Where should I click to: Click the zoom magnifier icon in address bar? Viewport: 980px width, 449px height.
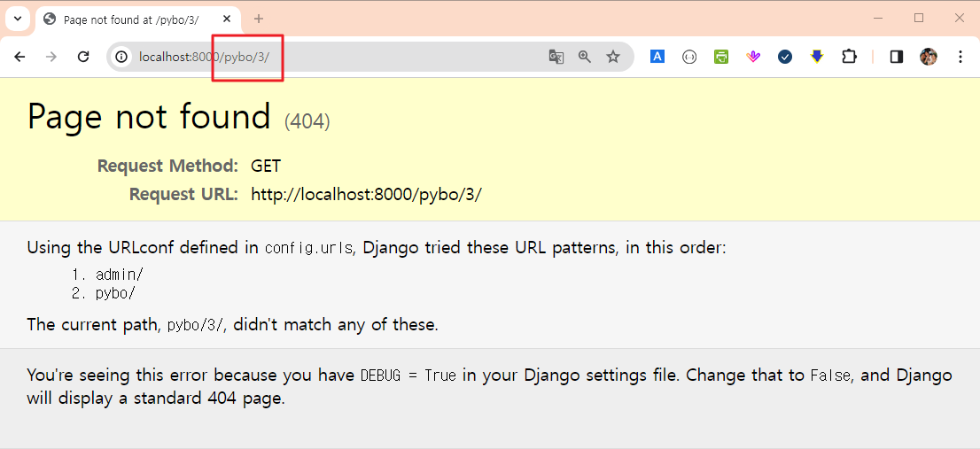[x=585, y=57]
